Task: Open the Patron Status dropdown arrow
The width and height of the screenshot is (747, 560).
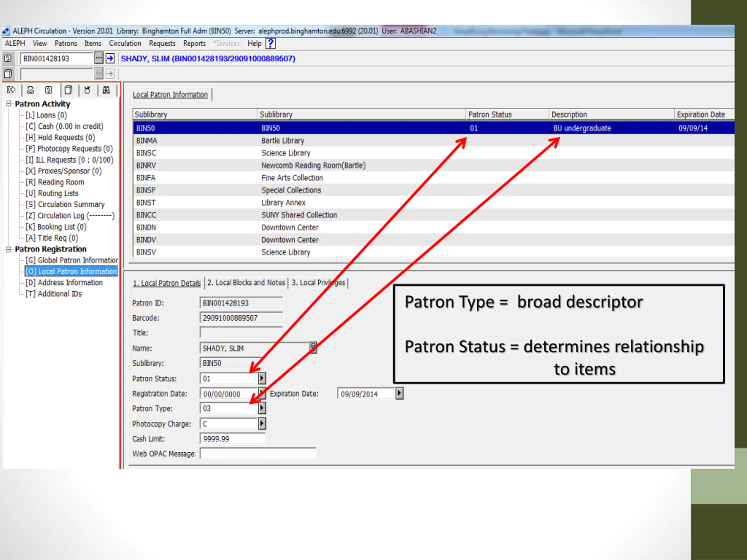Action: tap(262, 378)
